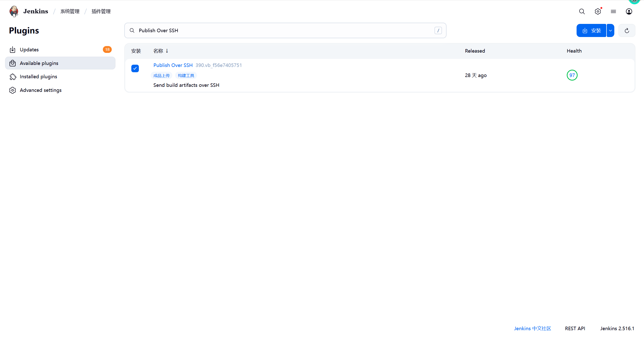
Task: Click the search field magnifier icon
Action: tap(132, 30)
